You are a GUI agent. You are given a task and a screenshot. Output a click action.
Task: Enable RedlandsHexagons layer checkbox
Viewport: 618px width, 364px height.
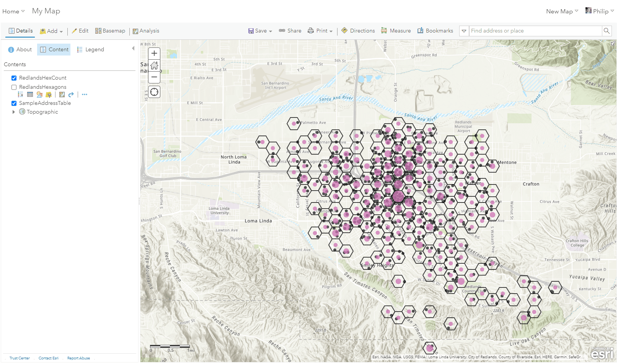coord(14,87)
